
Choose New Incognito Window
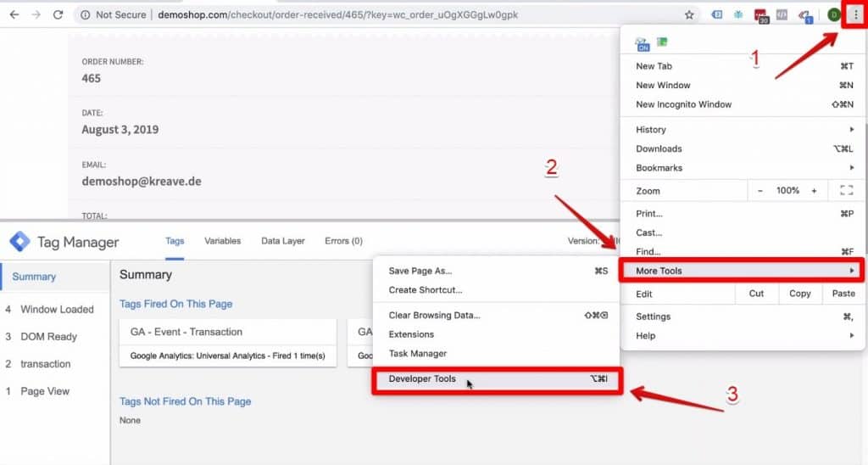pyautogui.click(x=742, y=104)
